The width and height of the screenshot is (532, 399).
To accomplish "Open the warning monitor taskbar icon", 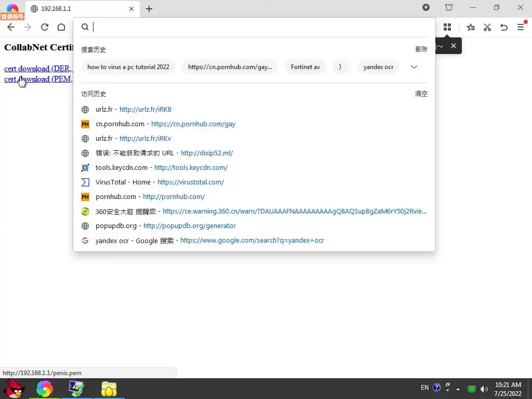I will (76, 389).
